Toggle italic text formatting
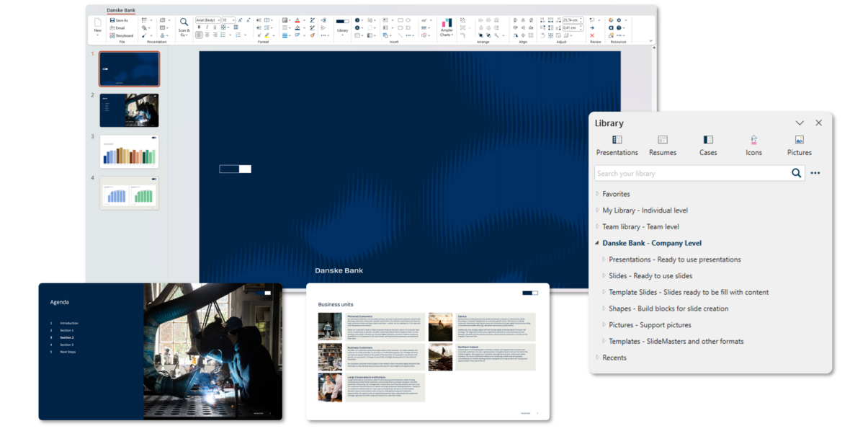The height and width of the screenshot is (439, 868). point(207,27)
